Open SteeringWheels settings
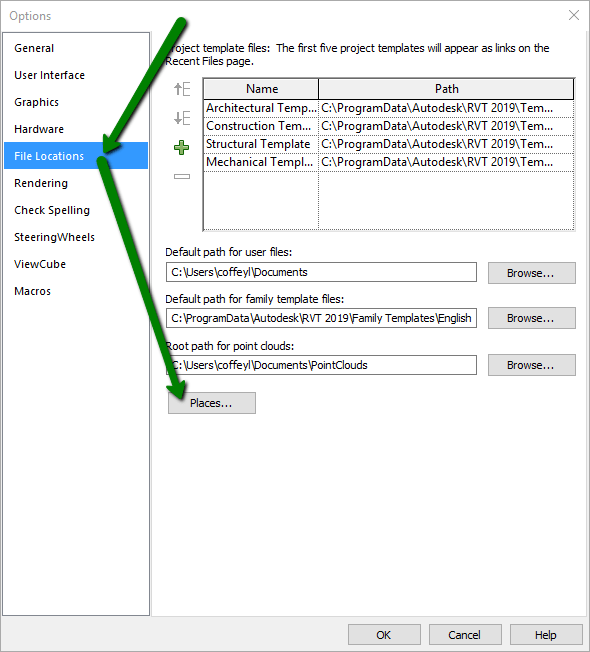The height and width of the screenshot is (652, 590). coord(76,237)
